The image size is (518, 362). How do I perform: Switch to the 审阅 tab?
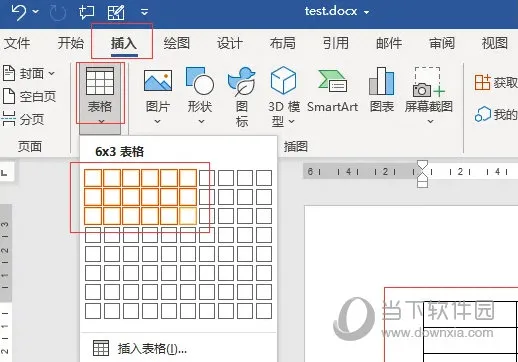tap(442, 43)
